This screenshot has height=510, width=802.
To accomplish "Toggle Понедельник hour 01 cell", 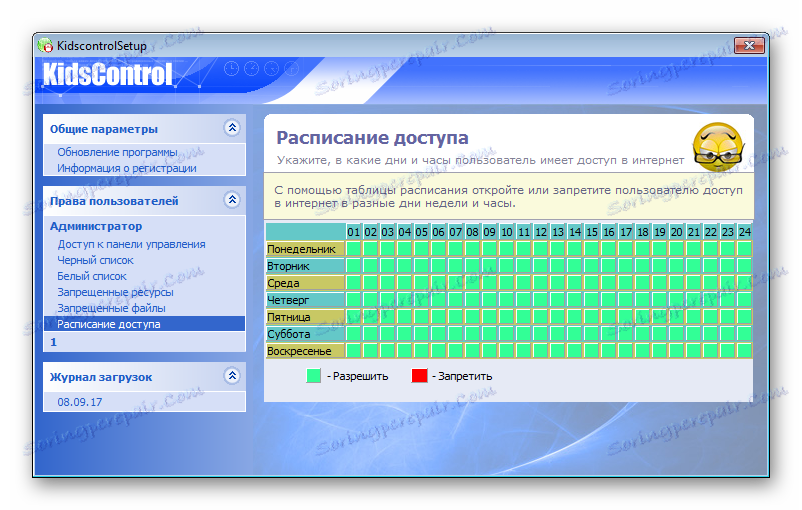I will (353, 249).
